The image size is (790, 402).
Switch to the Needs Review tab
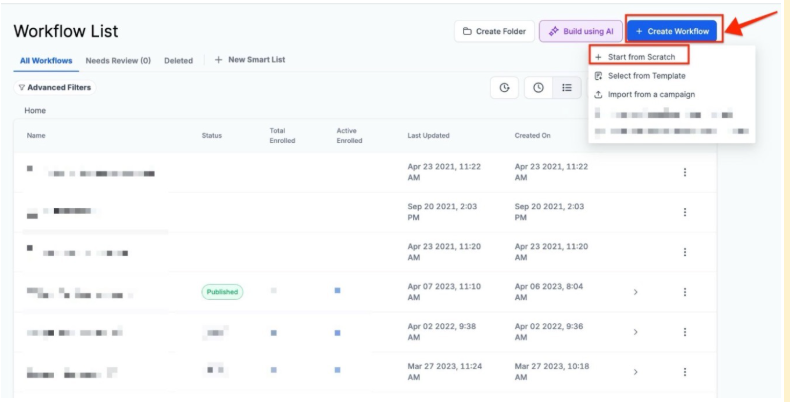tap(118, 60)
